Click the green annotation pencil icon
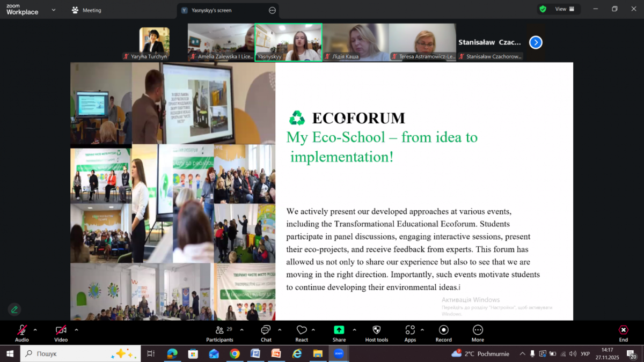Image resolution: width=644 pixels, height=362 pixels. 14,309
